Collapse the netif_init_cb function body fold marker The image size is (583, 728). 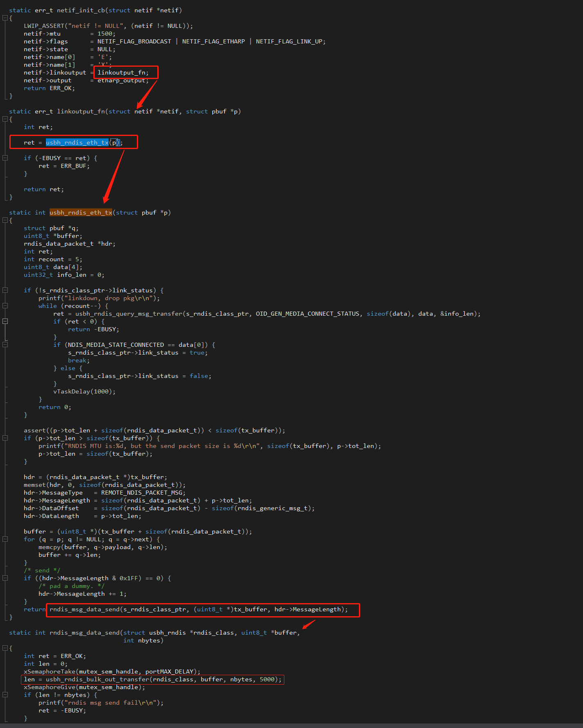click(x=5, y=18)
